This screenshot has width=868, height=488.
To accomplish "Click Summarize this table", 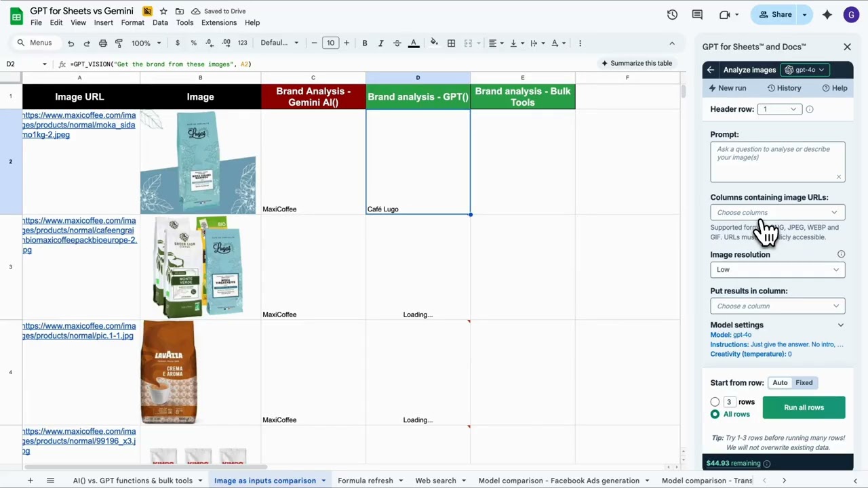I will (637, 63).
